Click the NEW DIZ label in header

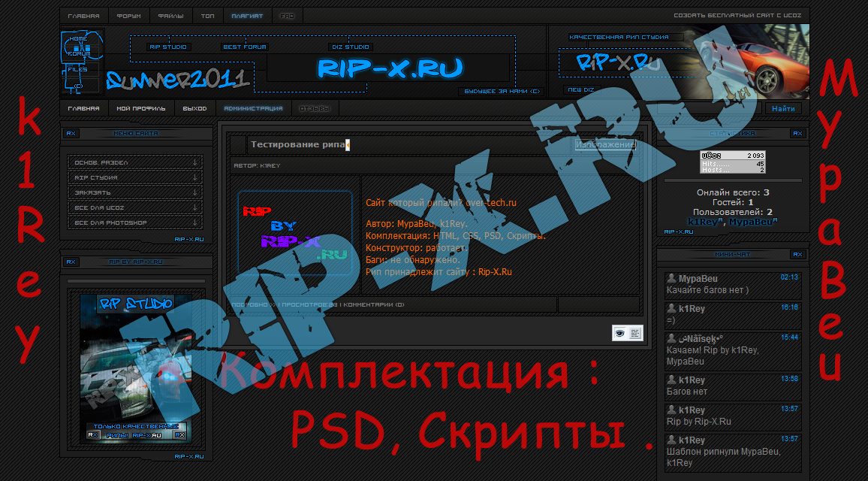(580, 89)
